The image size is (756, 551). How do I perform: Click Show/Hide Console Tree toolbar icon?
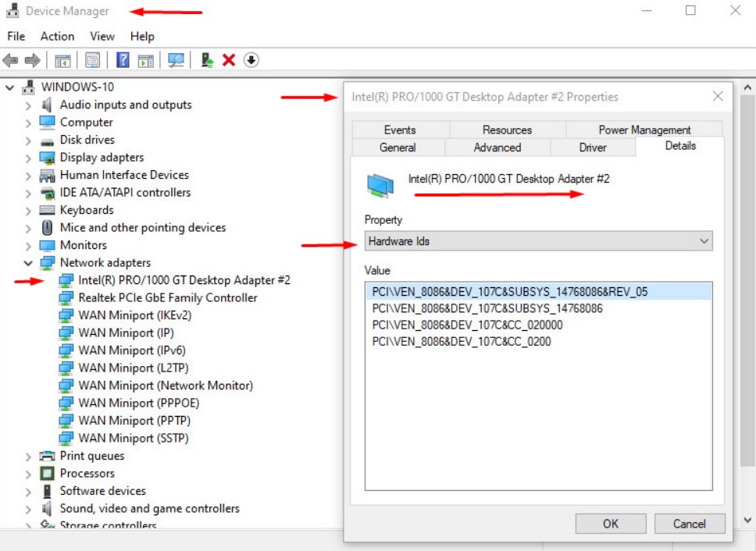pyautogui.click(x=62, y=60)
